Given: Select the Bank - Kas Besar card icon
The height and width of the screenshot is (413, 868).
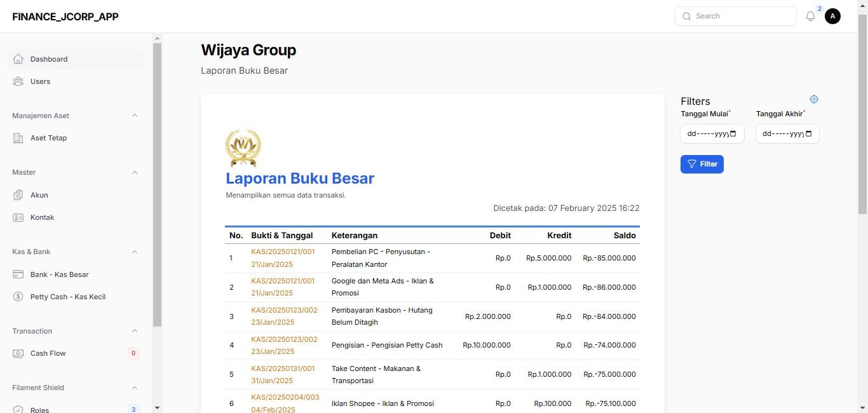Looking at the screenshot, I should (18, 274).
